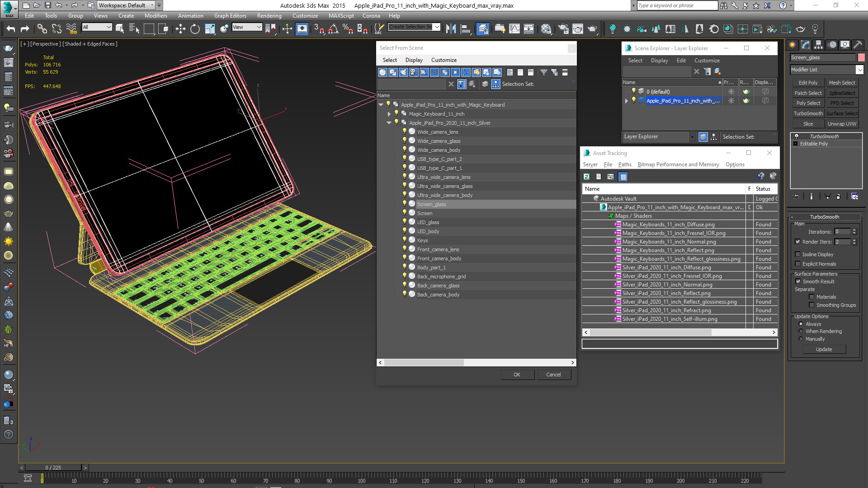
Task: Click the Unwrap UVW modifier button
Action: tap(842, 124)
